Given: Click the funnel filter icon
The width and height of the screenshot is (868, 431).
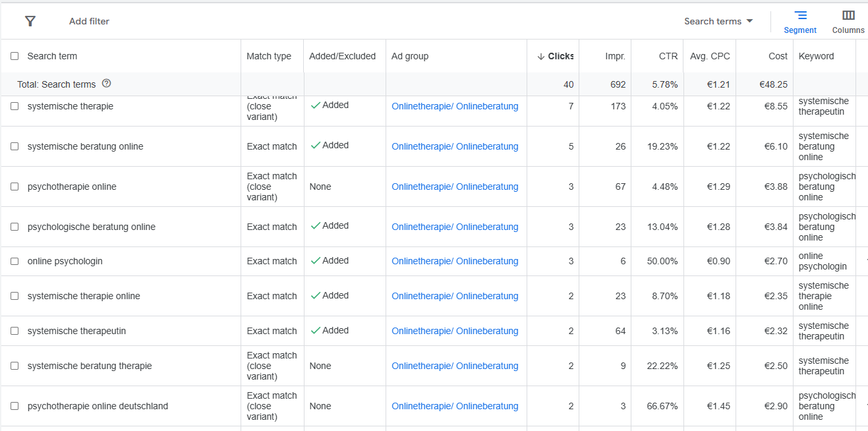Looking at the screenshot, I should pyautogui.click(x=30, y=21).
